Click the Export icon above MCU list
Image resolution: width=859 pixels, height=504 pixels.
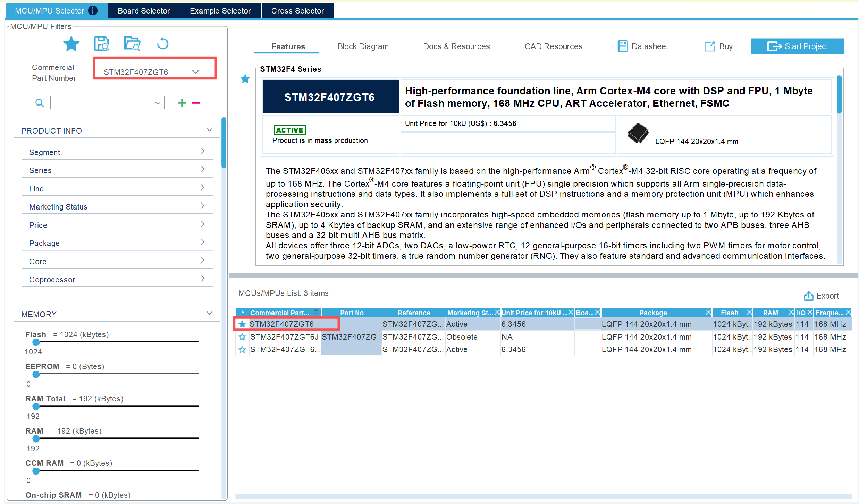click(808, 296)
